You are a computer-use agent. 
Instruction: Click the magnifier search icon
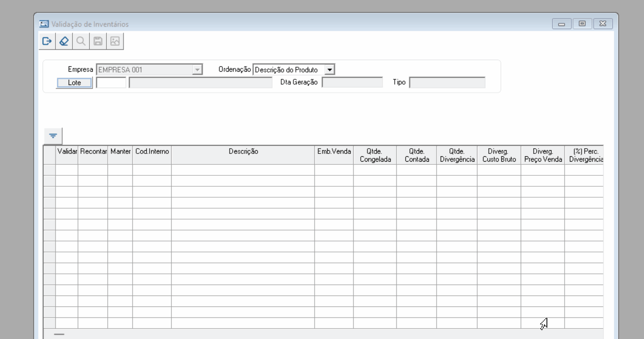81,41
